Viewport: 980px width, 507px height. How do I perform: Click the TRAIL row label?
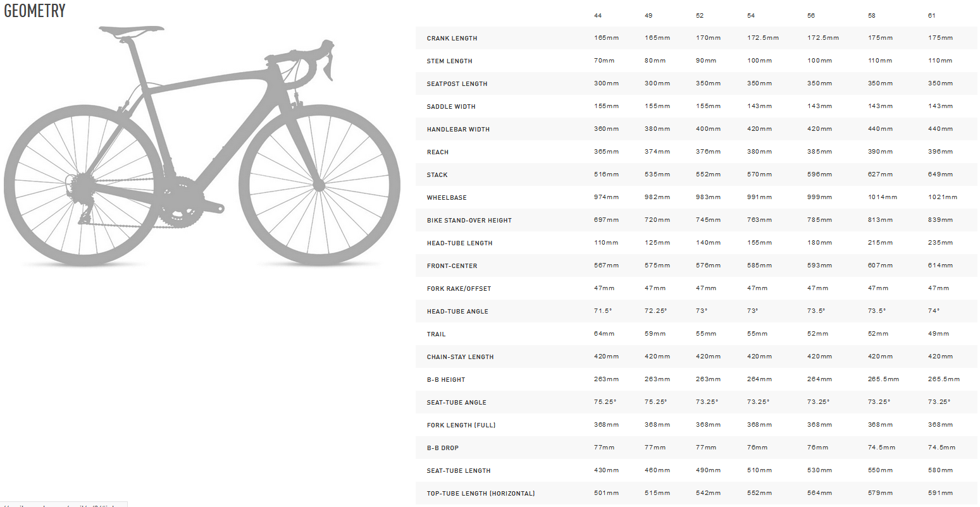point(436,334)
